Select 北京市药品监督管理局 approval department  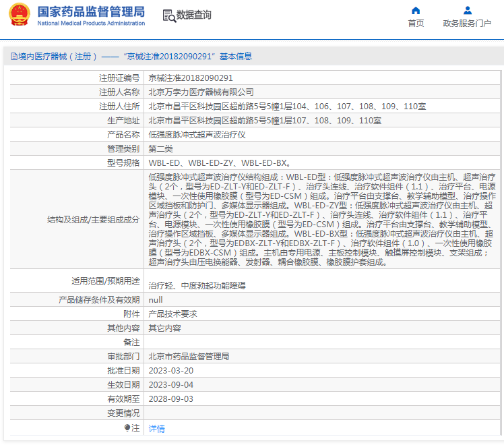pyautogui.click(x=189, y=357)
